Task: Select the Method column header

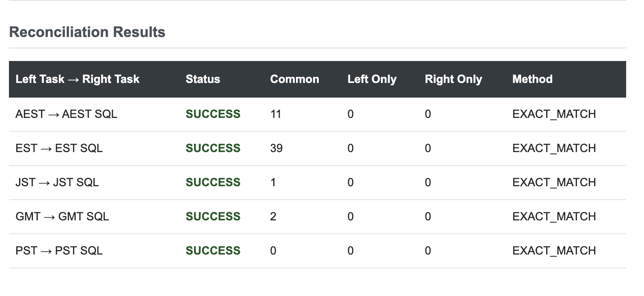Action: (x=532, y=79)
